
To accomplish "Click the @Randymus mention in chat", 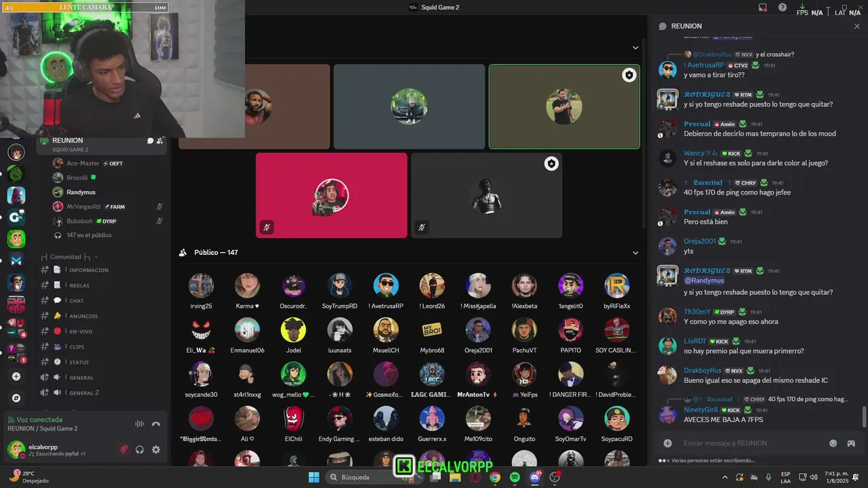I will point(704,280).
